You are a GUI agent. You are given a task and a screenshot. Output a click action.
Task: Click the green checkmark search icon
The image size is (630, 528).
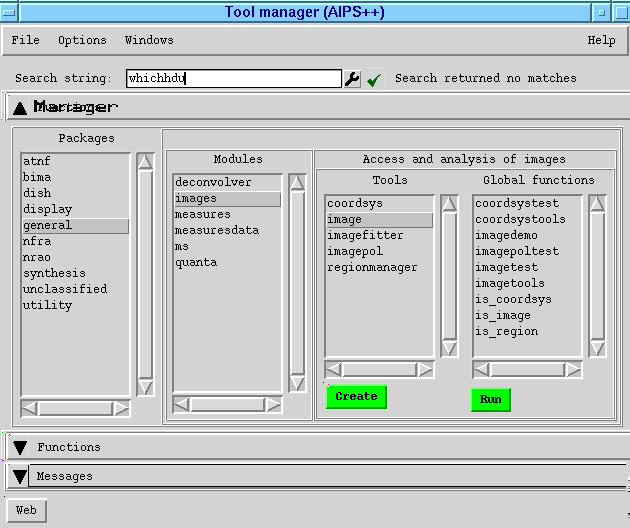coord(374,79)
